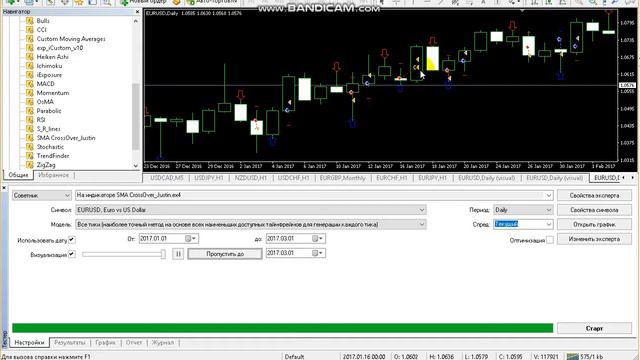Screen dimensions: 640x360
Task: Switch to the Отчет tester tab
Action: tap(134, 342)
